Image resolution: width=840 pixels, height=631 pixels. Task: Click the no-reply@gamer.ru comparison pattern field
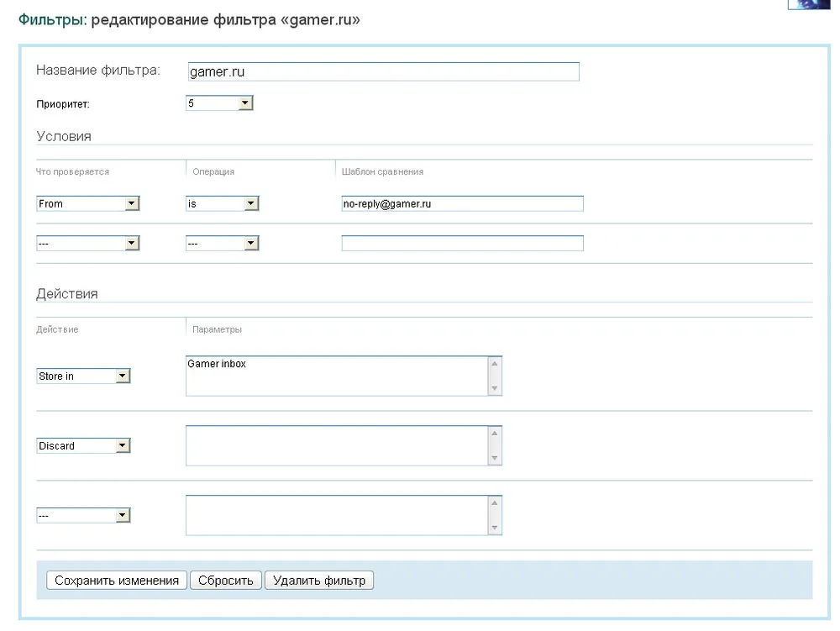(x=461, y=203)
